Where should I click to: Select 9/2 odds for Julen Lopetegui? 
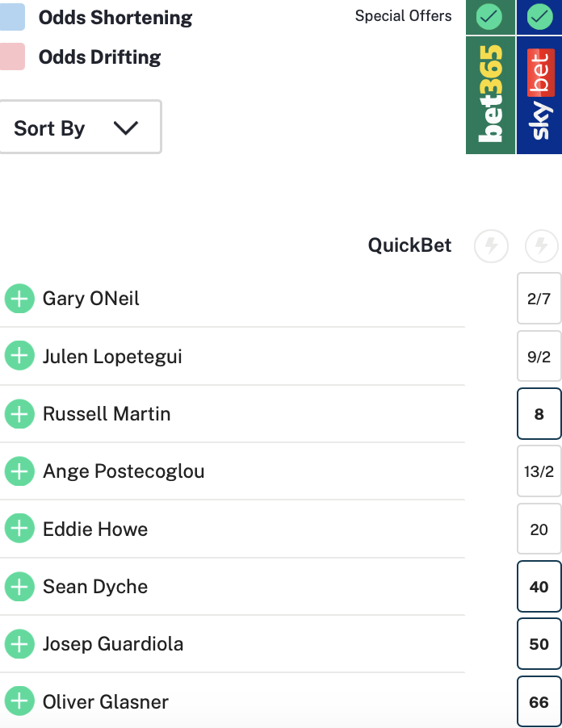[x=539, y=356]
